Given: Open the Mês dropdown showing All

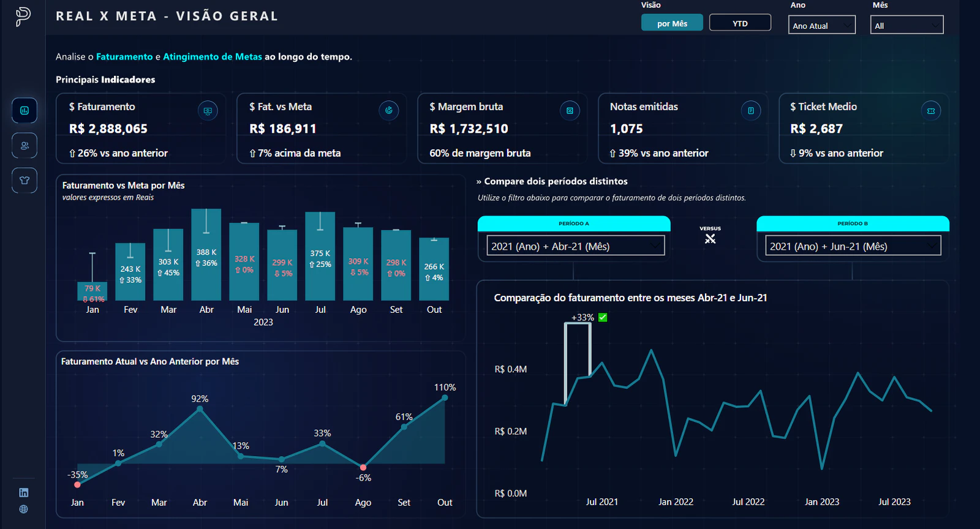Looking at the screenshot, I should pyautogui.click(x=907, y=26).
